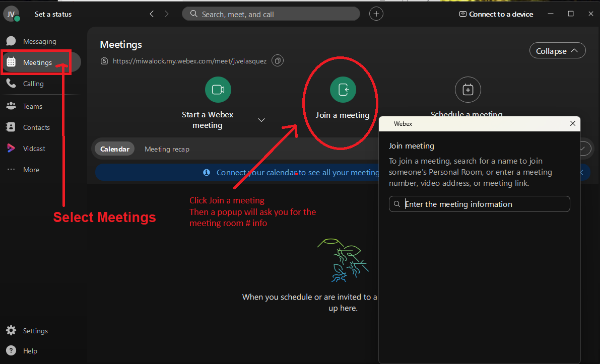Switch to the Meeting recap tab

[x=167, y=149]
